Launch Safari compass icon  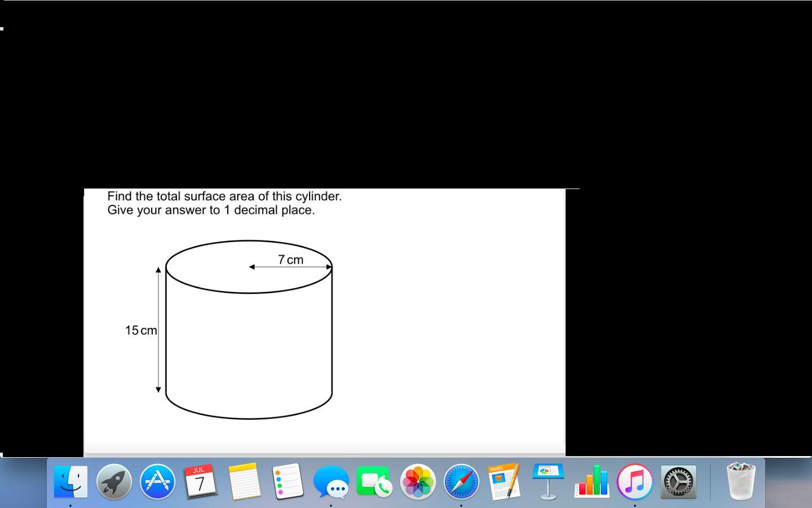point(461,482)
